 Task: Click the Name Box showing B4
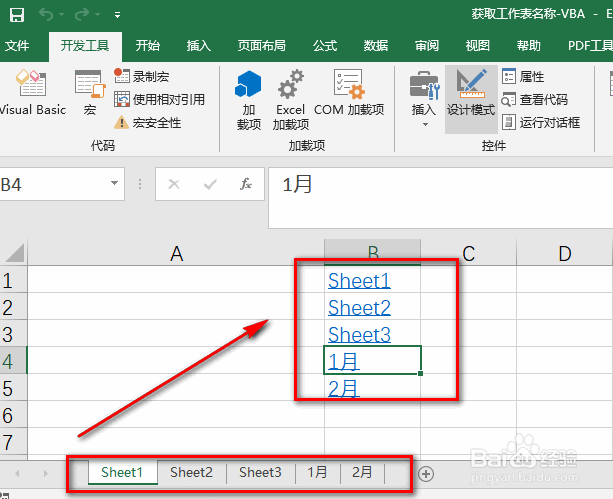pos(53,184)
